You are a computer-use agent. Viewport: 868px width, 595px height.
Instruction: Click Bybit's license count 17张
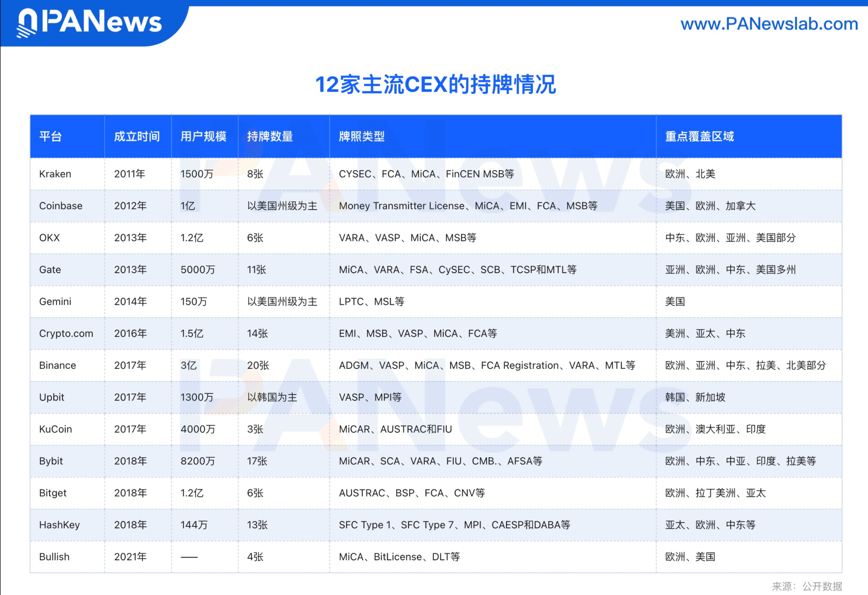coord(257,461)
